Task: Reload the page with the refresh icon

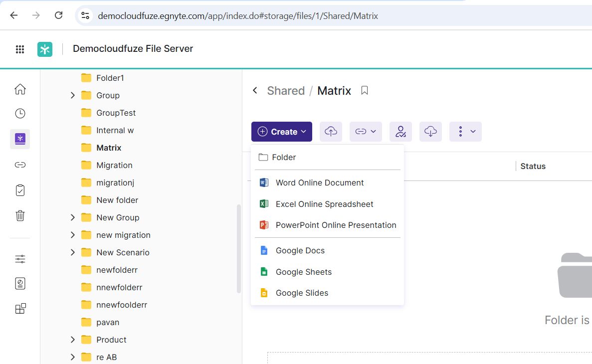Action: tap(58, 15)
